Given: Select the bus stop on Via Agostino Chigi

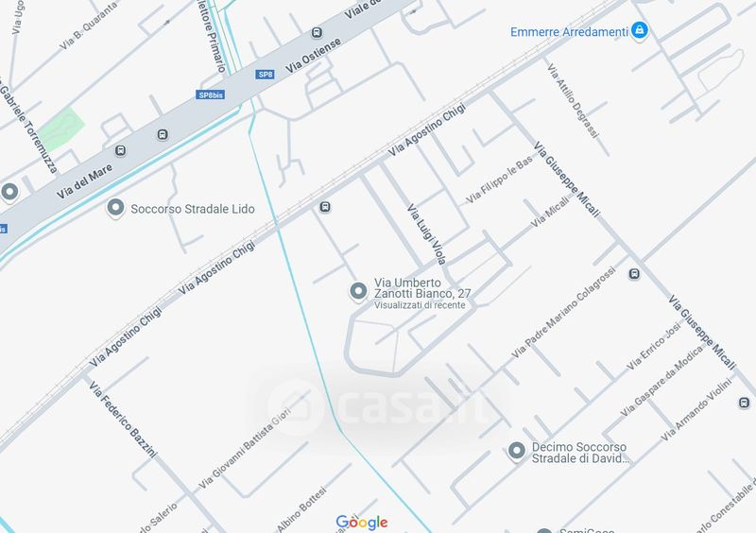Looking at the screenshot, I should click(x=325, y=207).
